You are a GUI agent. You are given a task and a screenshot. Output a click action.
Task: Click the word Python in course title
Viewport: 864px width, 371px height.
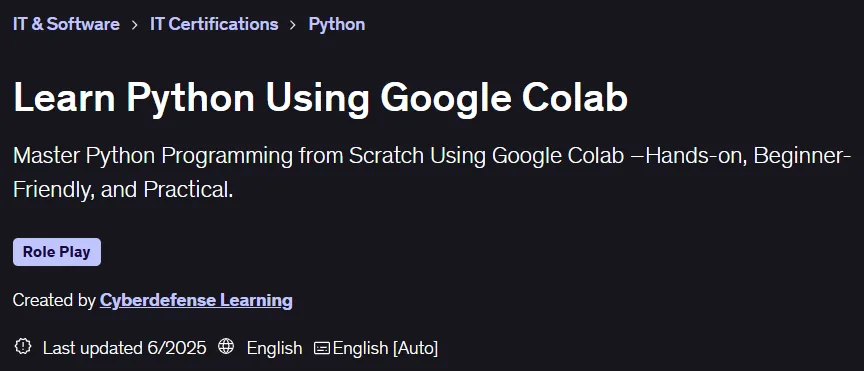[191, 99]
